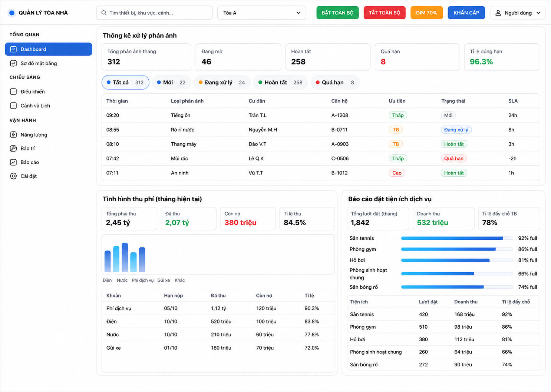Open the Bảo trì wrench icon

pyautogui.click(x=13, y=148)
